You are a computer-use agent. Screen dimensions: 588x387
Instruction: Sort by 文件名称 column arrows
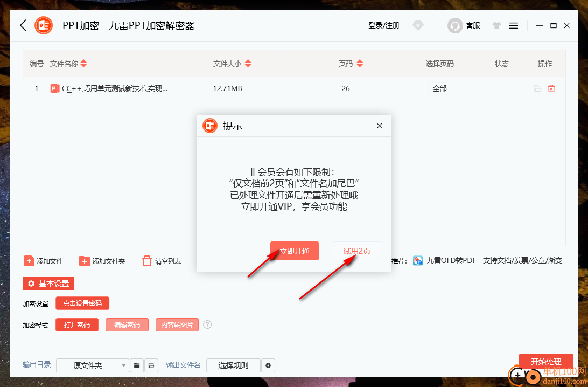coord(83,64)
